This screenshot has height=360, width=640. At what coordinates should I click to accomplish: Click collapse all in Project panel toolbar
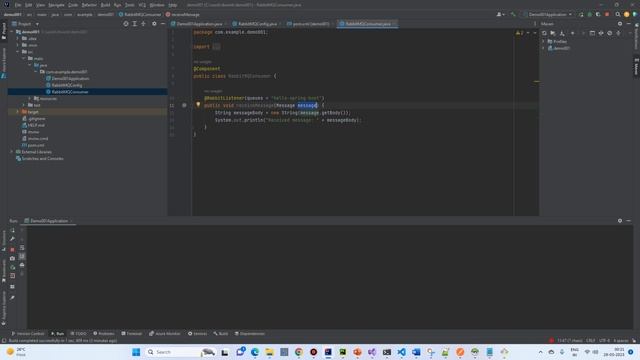[143, 24]
